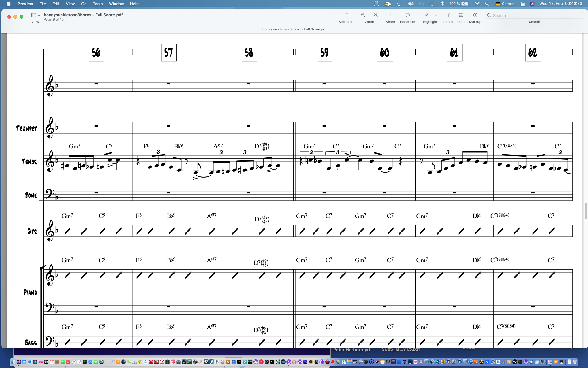
Task: Open the German input source menu
Action: tap(505, 4)
